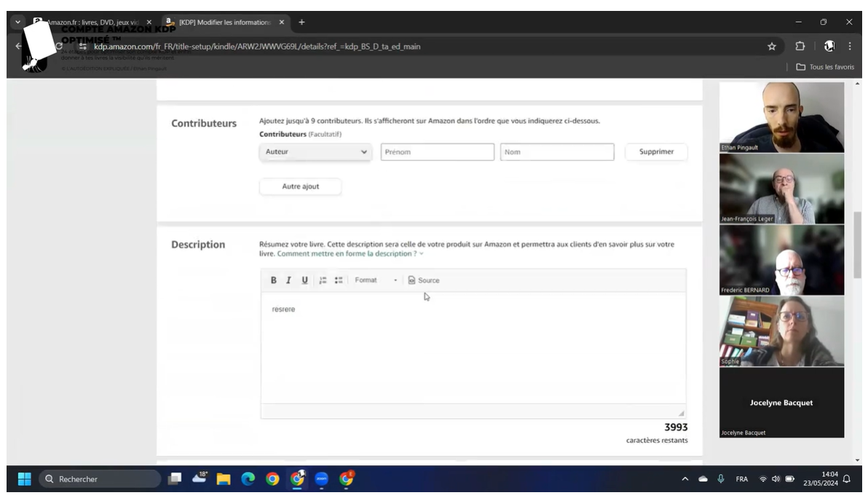The image size is (868, 498).
Task: Insert a bulleted list in description
Action: click(x=339, y=280)
